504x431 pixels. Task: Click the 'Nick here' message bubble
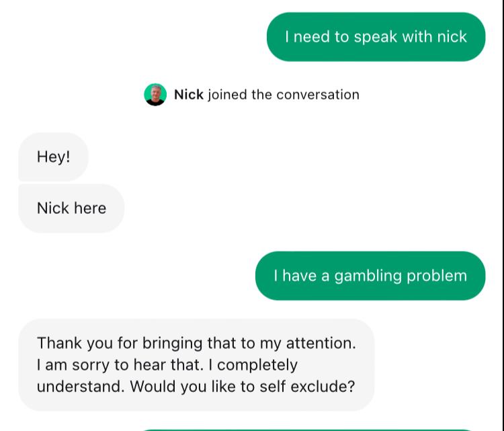tap(71, 208)
